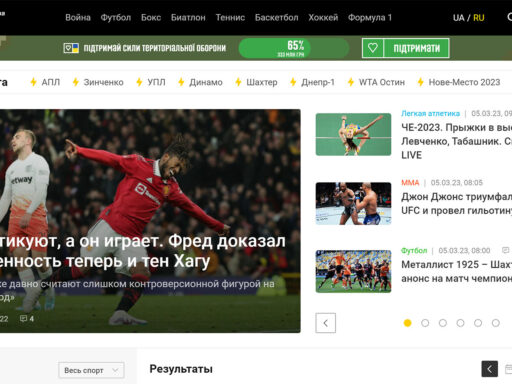
Task: Click the comment count icon on featured article
Action: (x=23, y=318)
